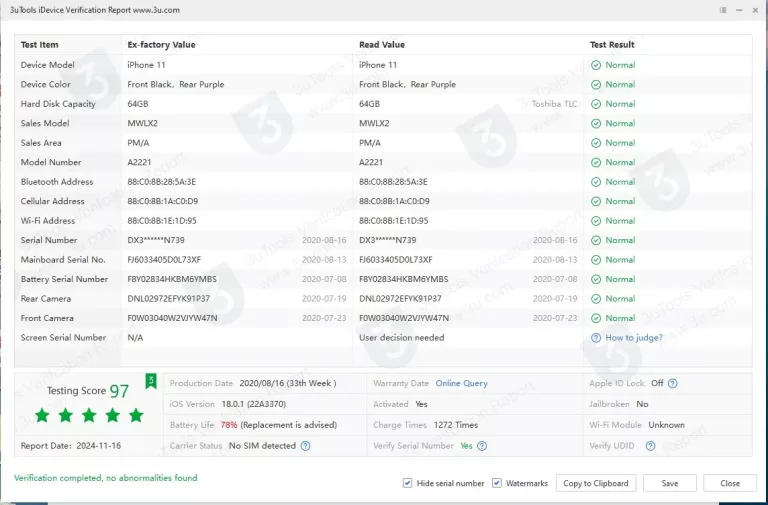Click the Normal check icon for Sales Area
This screenshot has height=505, width=768.
(x=596, y=143)
